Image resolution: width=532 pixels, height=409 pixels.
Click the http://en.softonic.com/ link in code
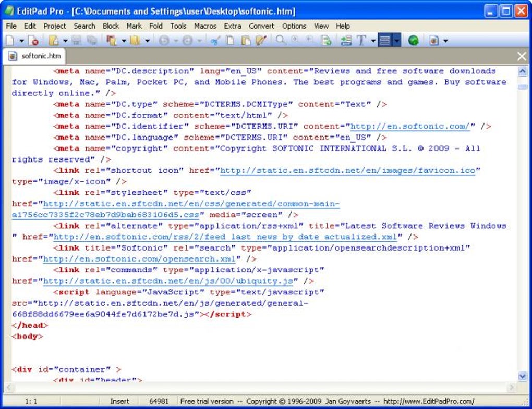tap(410, 127)
